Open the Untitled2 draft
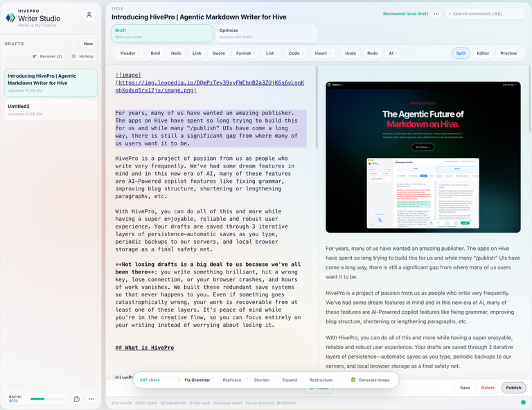532x410 pixels. 51,109
